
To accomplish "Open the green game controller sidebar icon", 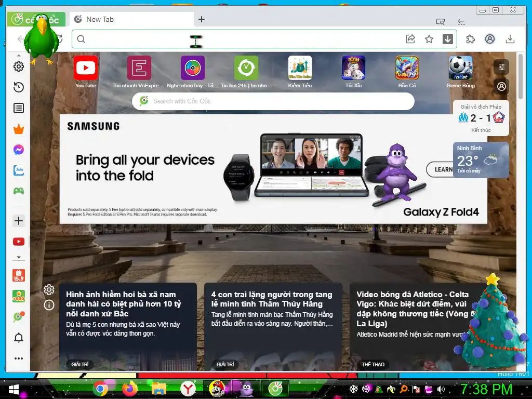I will point(19,191).
